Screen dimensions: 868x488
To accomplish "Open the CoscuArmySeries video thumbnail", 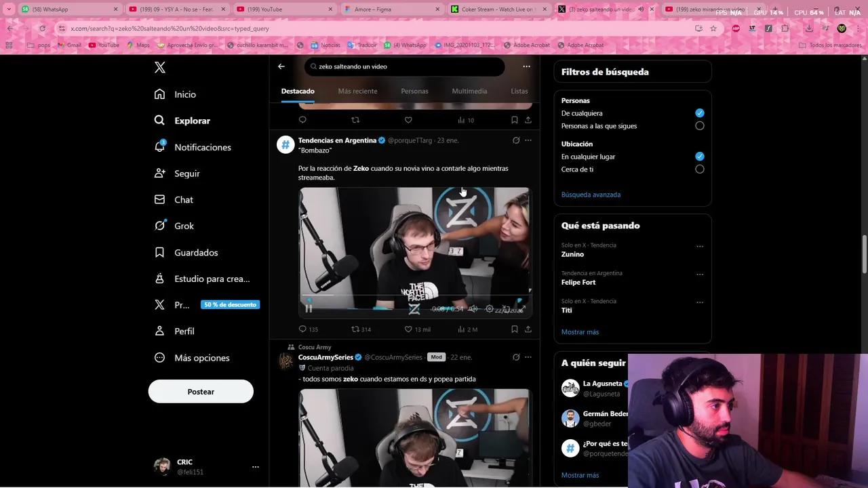I will (414, 439).
